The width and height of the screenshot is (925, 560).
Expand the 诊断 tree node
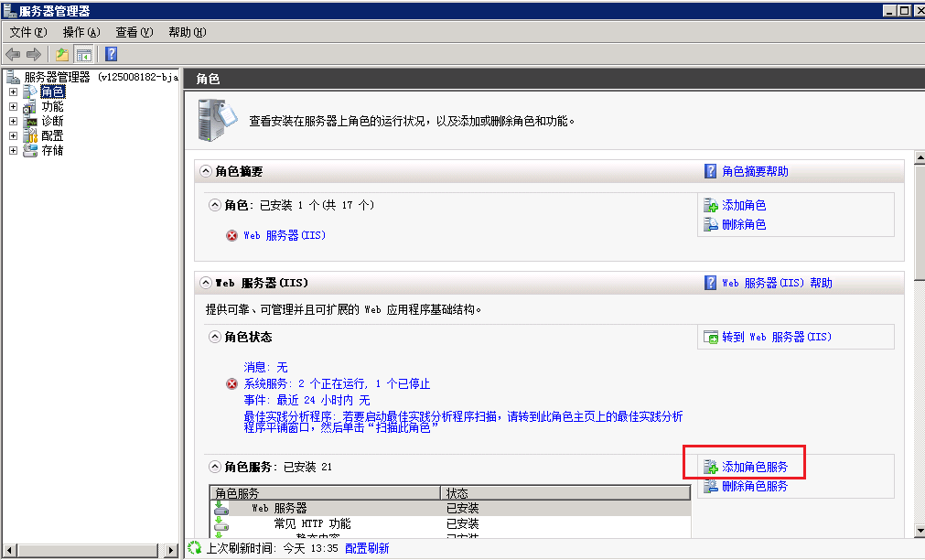click(14, 121)
